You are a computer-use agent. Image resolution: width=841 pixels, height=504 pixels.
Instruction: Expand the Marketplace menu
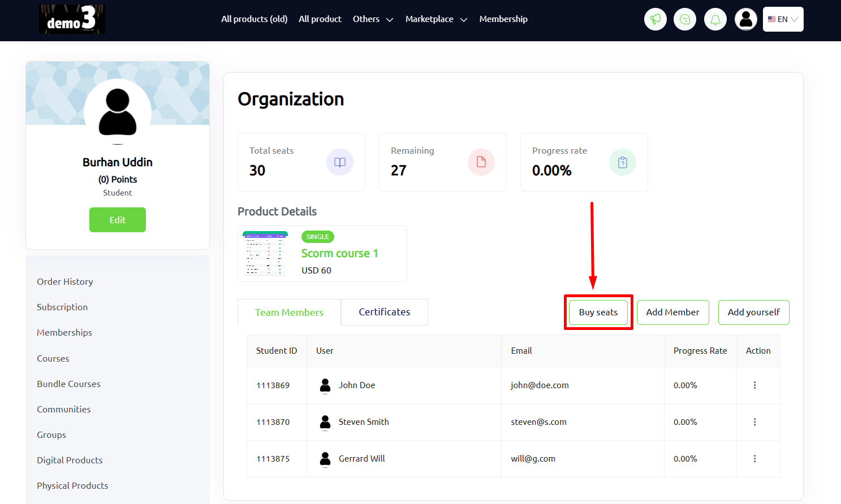437,19
